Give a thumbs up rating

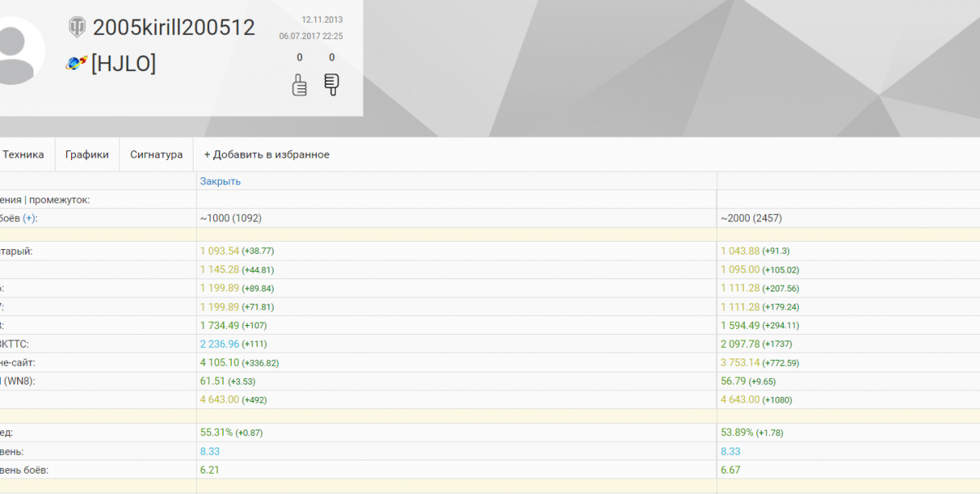[x=300, y=85]
